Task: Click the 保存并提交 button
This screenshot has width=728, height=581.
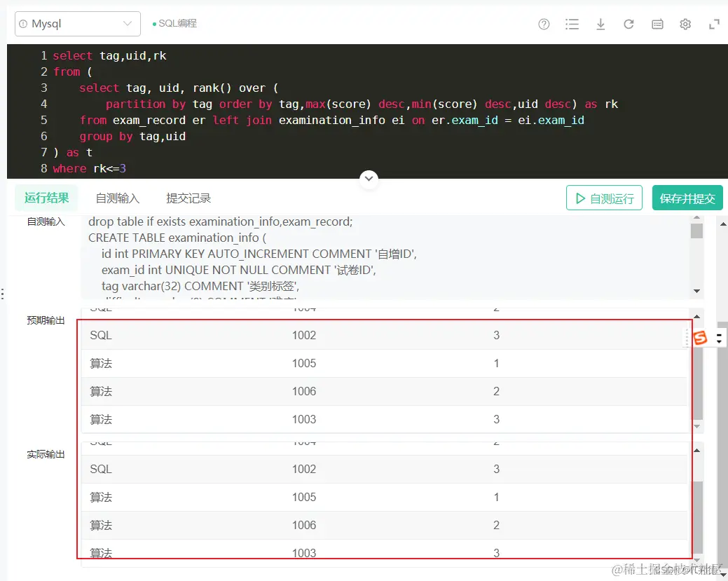Action: tap(687, 198)
